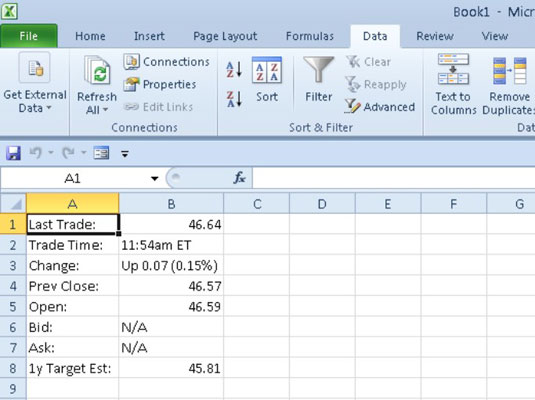
Task: Click the Name Box showing A1
Action: coord(72,178)
